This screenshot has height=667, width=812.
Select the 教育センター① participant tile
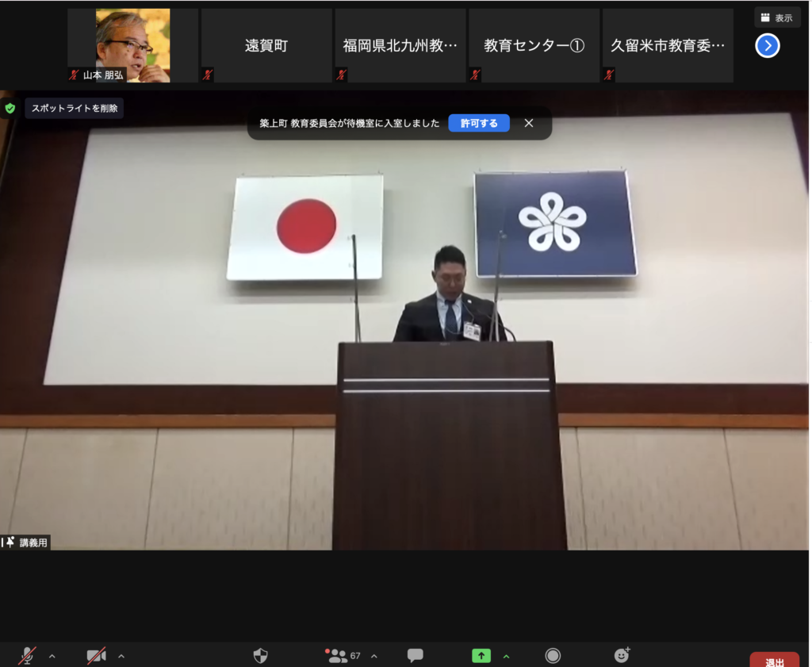[x=534, y=45]
